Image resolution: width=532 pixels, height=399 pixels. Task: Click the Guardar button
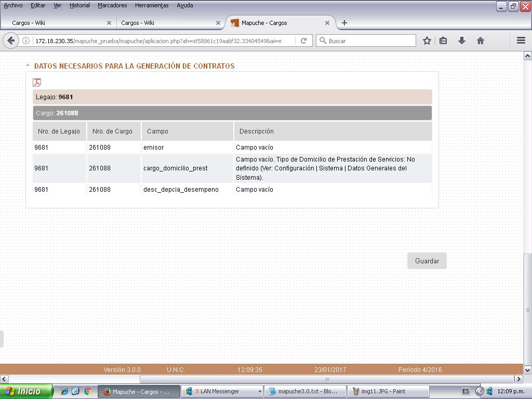(x=427, y=261)
